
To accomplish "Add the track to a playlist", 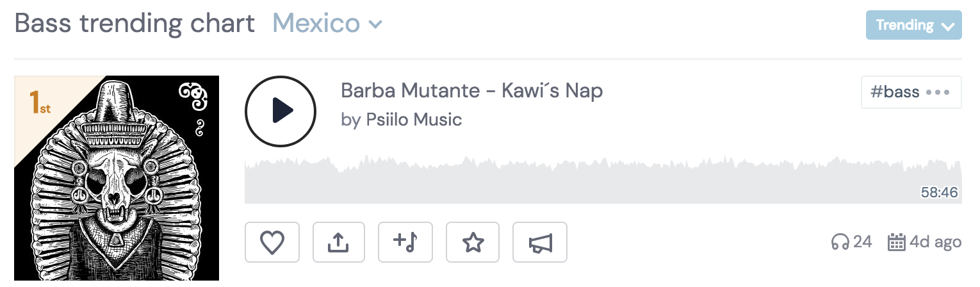I will click(x=405, y=242).
